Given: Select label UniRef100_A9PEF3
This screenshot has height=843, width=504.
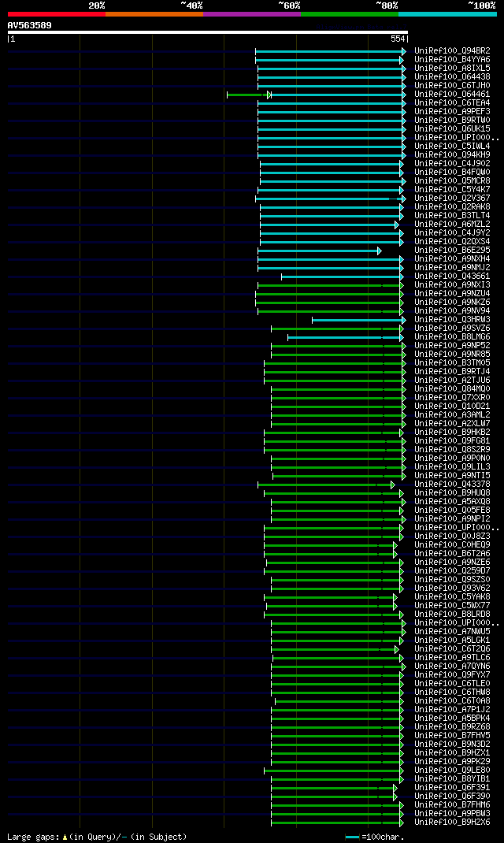Looking at the screenshot, I should click(x=452, y=111).
